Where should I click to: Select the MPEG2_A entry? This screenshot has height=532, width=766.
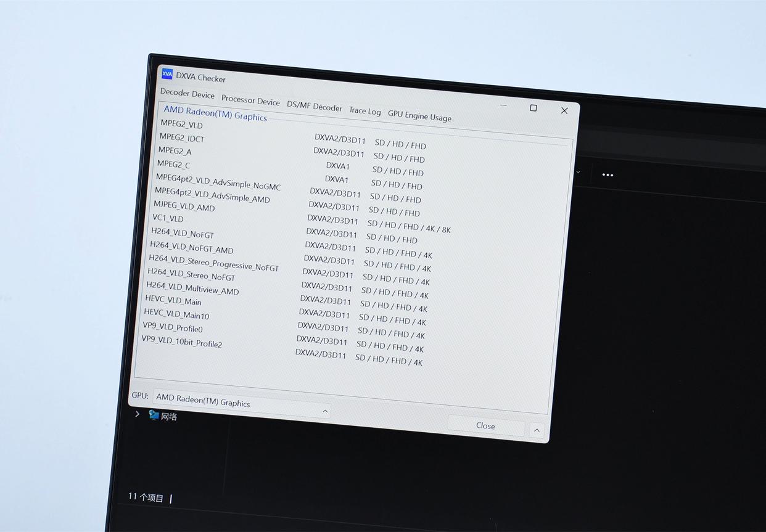pos(175,151)
